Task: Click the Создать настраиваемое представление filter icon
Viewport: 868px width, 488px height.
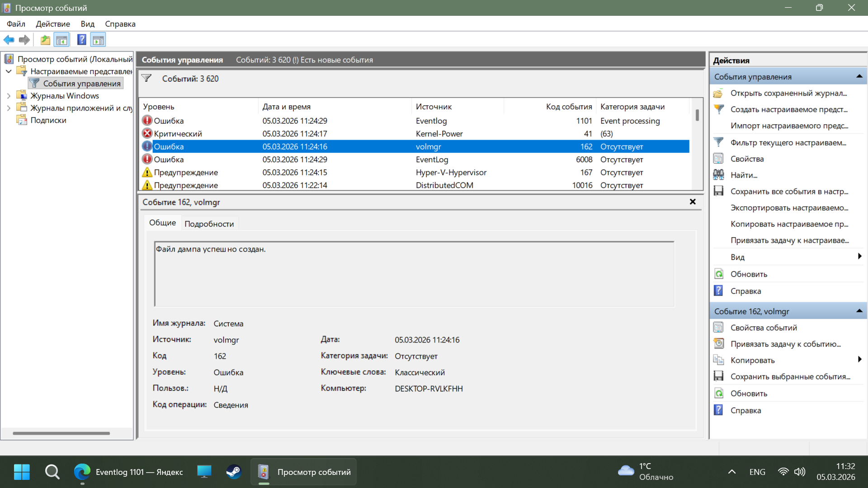Action: [x=718, y=109]
